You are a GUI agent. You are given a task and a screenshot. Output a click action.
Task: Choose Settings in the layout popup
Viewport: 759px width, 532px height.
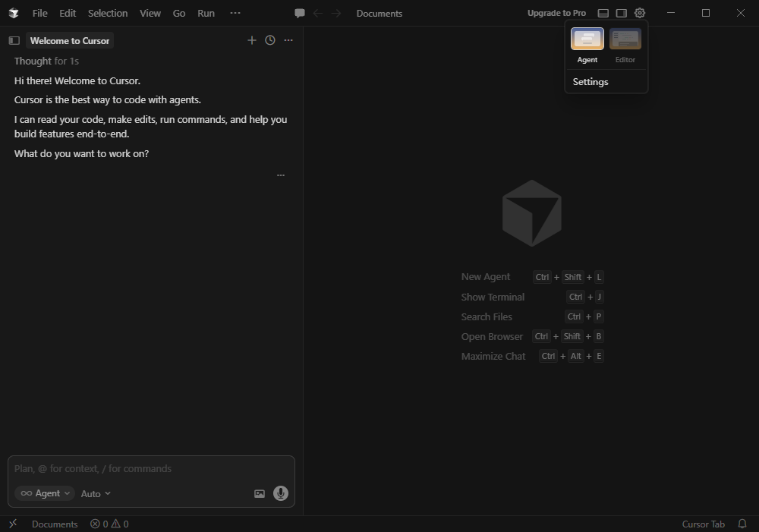[x=591, y=82]
